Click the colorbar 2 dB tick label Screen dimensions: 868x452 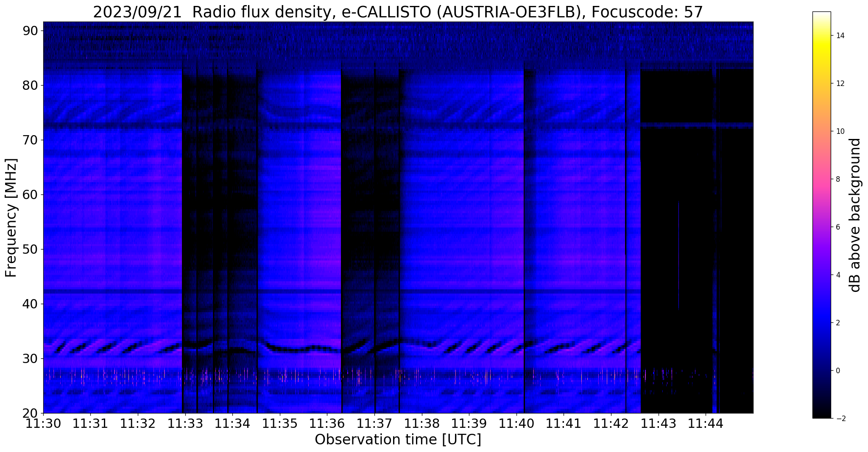(x=837, y=323)
